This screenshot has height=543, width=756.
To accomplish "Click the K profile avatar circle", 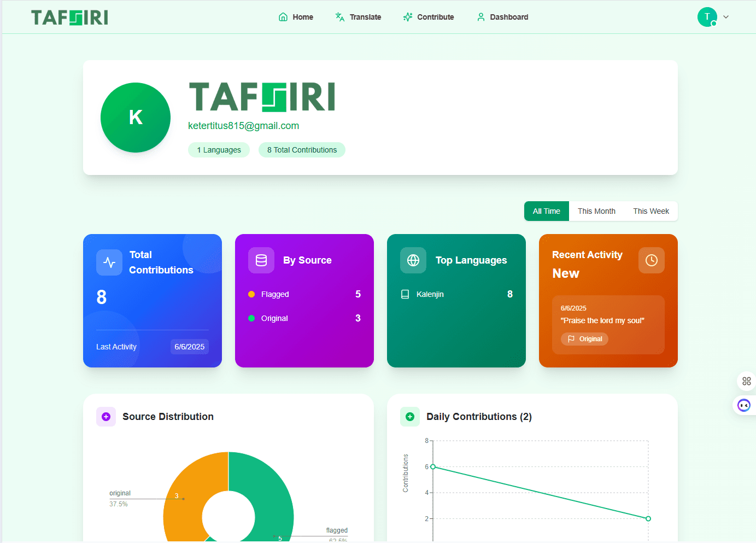I will coord(135,117).
